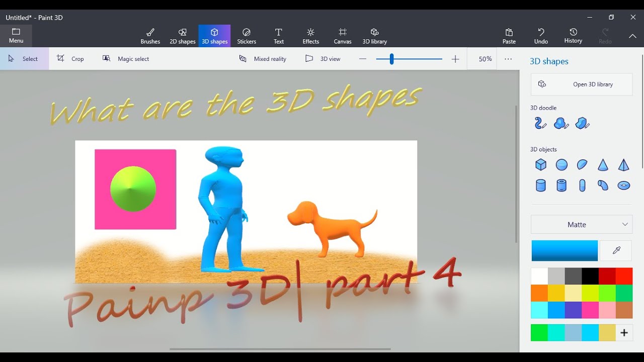The height and width of the screenshot is (362, 644).
Task: Open the Text tool tab
Action: [x=279, y=36]
